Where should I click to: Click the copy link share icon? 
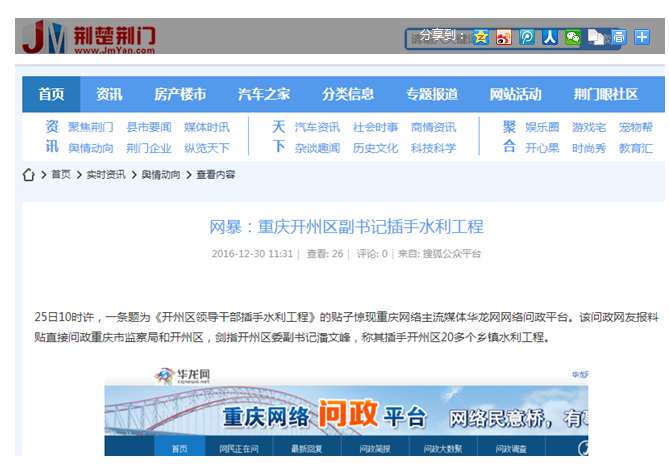tap(596, 37)
